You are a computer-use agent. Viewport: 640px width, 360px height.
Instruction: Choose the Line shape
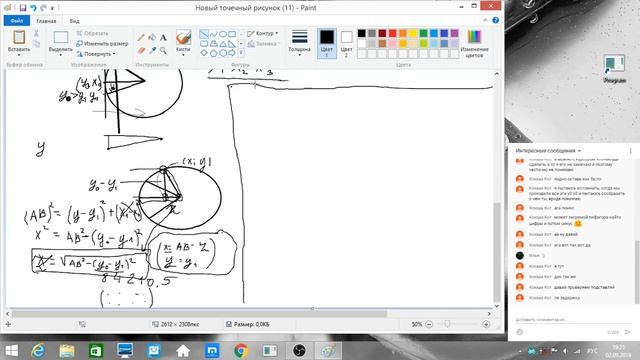(x=204, y=34)
